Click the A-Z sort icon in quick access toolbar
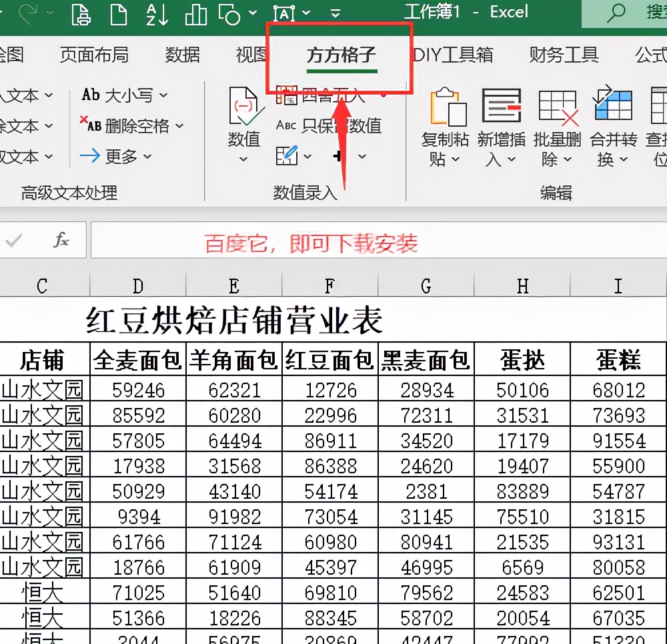Image resolution: width=667 pixels, height=644 pixels. [x=157, y=15]
